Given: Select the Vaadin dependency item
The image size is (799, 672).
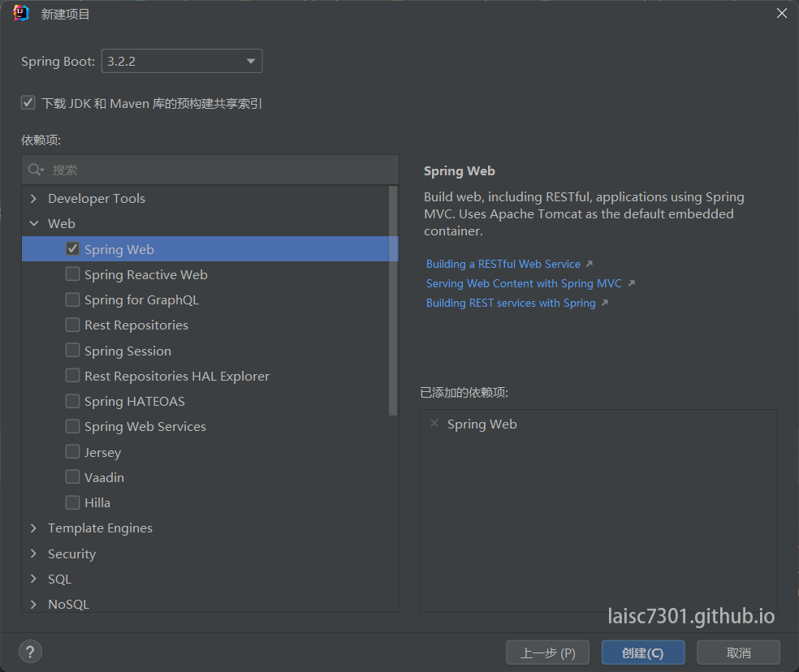Looking at the screenshot, I should pos(104,477).
